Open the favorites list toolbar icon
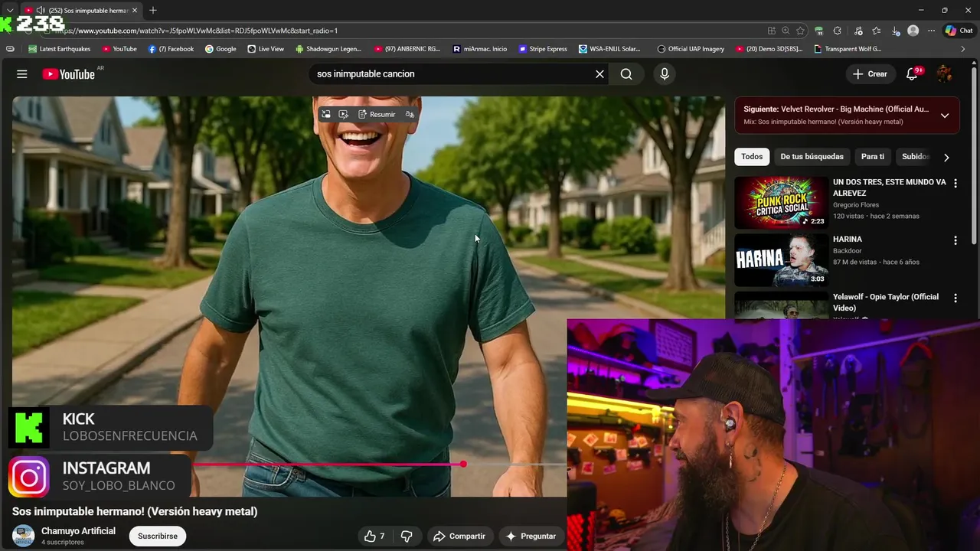Image resolution: width=980 pixels, height=551 pixels. [x=877, y=31]
